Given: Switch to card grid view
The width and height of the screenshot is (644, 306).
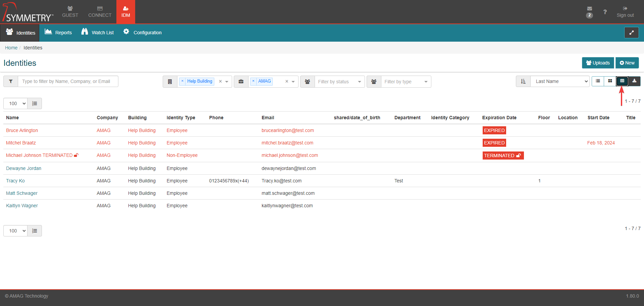Looking at the screenshot, I should (x=610, y=81).
